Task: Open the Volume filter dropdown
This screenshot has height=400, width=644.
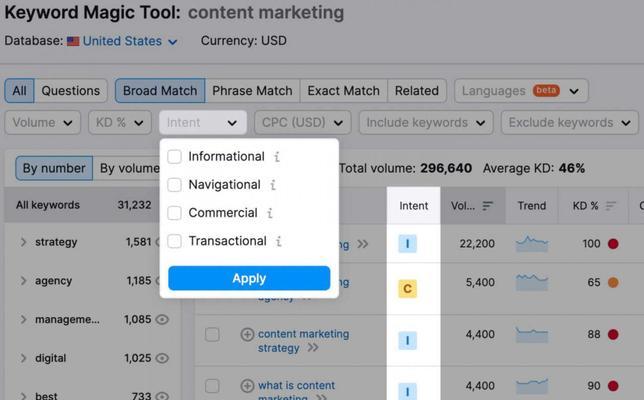Action: [42, 122]
